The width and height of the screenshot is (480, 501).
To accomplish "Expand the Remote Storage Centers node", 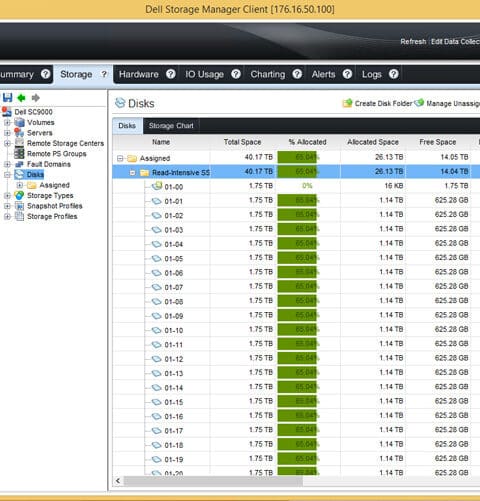I will tap(7, 143).
